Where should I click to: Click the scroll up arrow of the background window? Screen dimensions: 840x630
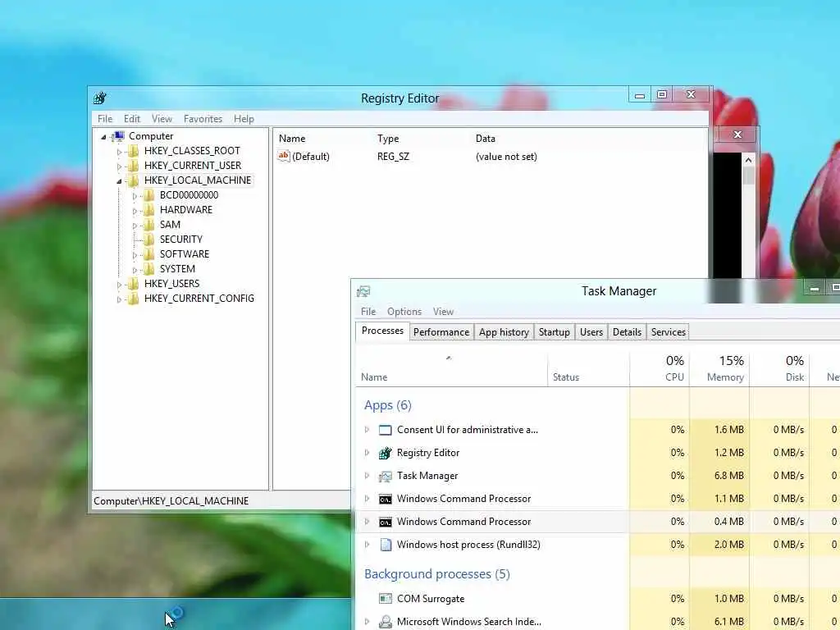pyautogui.click(x=748, y=160)
